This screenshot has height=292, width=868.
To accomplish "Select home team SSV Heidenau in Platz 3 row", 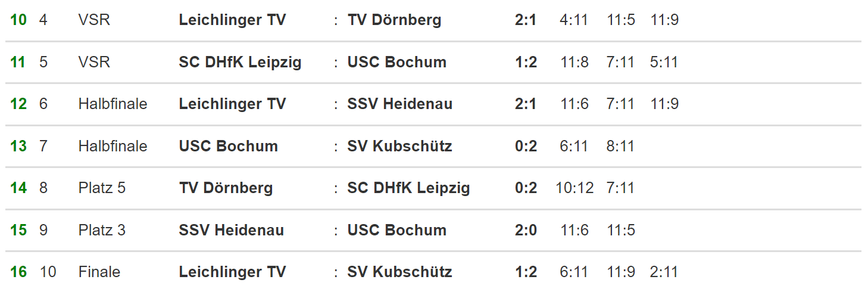I will click(231, 230).
